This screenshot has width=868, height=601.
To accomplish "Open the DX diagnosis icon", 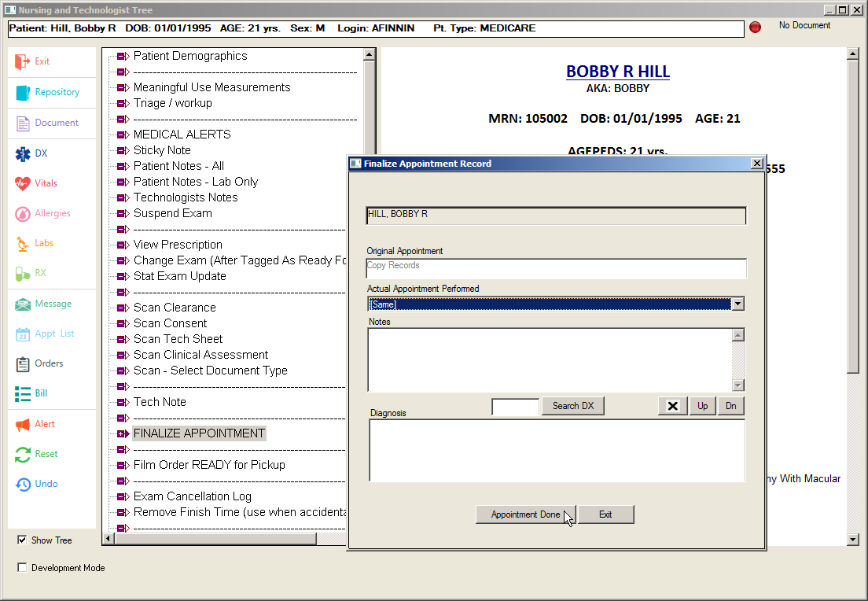I will point(23,153).
